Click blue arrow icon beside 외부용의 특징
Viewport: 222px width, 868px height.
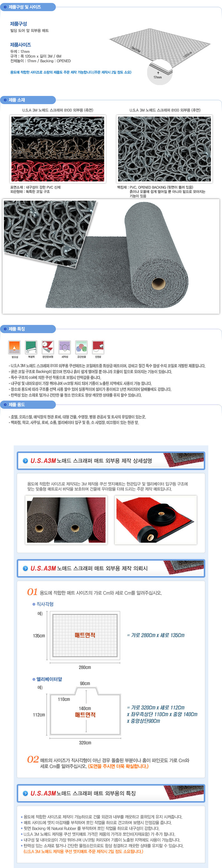pos(25,793)
